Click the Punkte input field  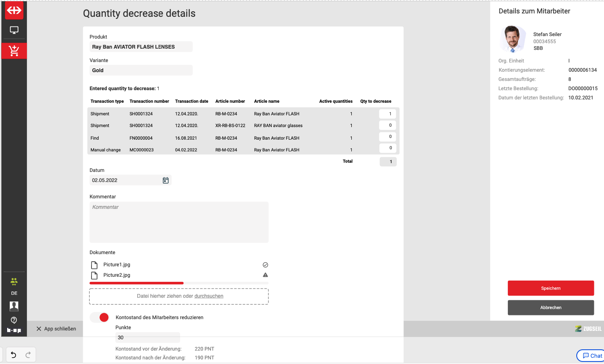coord(147,338)
